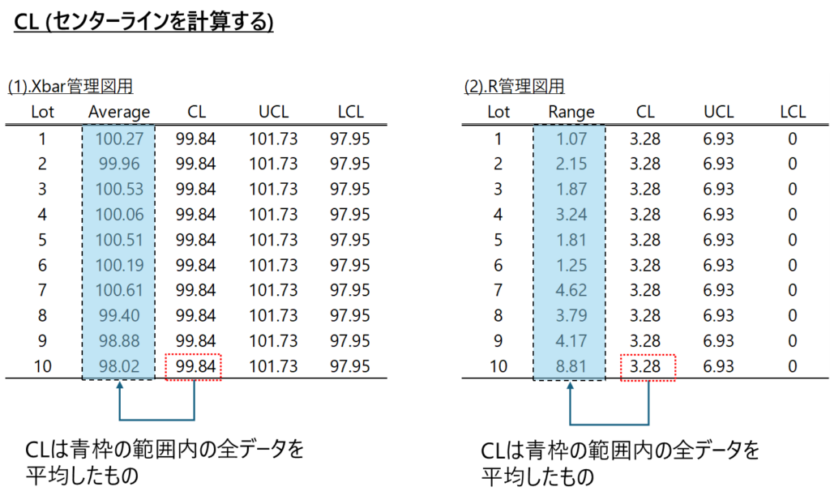Click the (2).R管理図用 table title
This screenshot has width=830, height=504.
(514, 87)
